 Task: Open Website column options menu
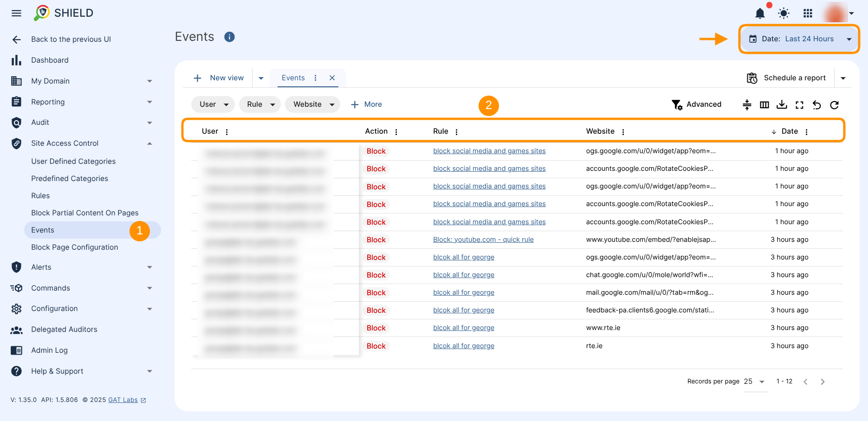tap(623, 132)
